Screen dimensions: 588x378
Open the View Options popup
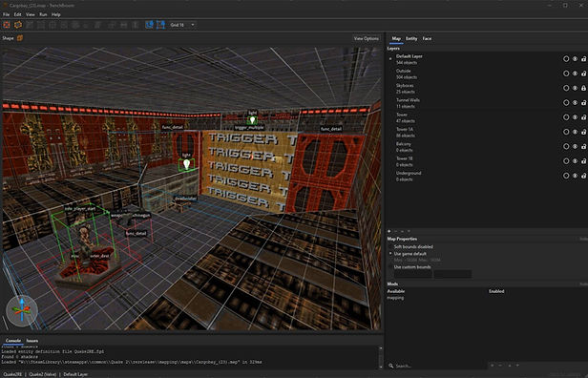click(x=367, y=38)
